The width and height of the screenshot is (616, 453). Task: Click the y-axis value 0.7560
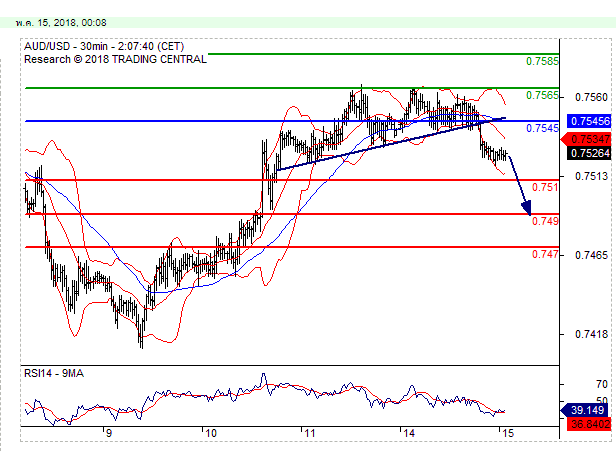click(591, 97)
